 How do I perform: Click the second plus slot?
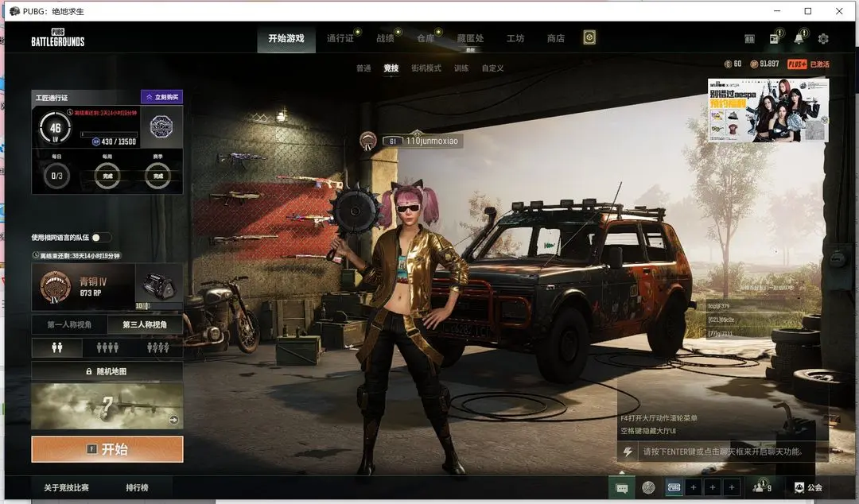(713, 487)
